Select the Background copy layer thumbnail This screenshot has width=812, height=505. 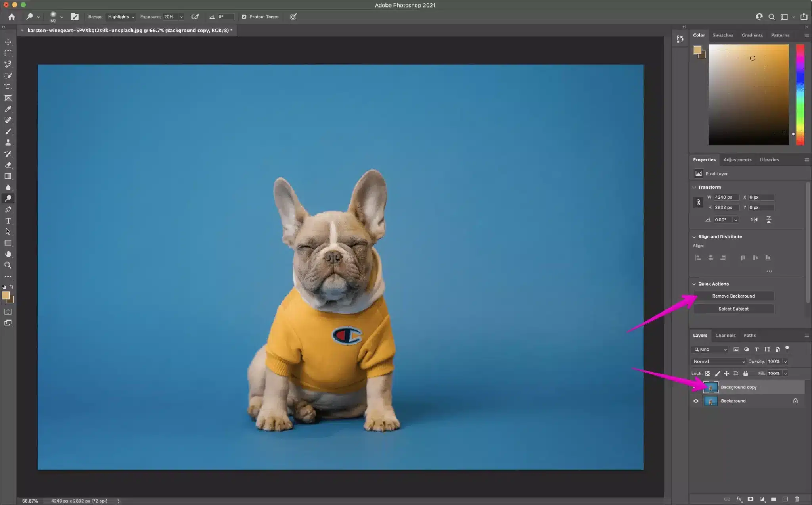point(711,387)
